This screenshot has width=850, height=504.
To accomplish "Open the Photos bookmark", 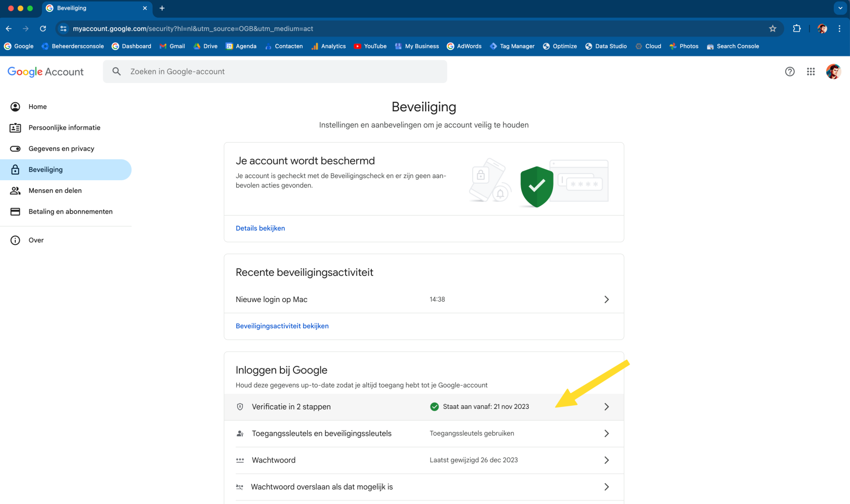I will [x=684, y=46].
